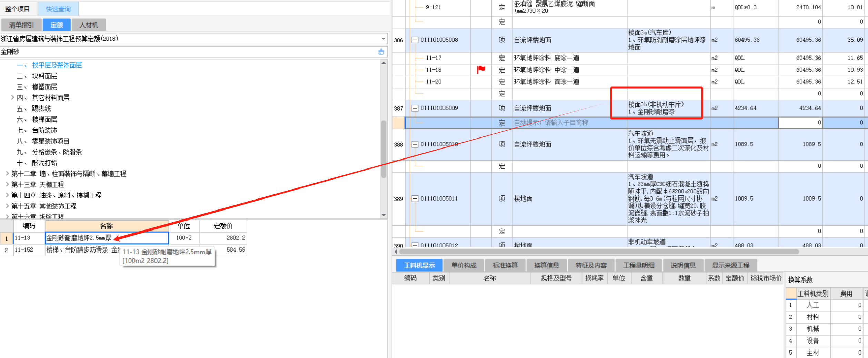Click 编码 column header in results table

coord(29,226)
